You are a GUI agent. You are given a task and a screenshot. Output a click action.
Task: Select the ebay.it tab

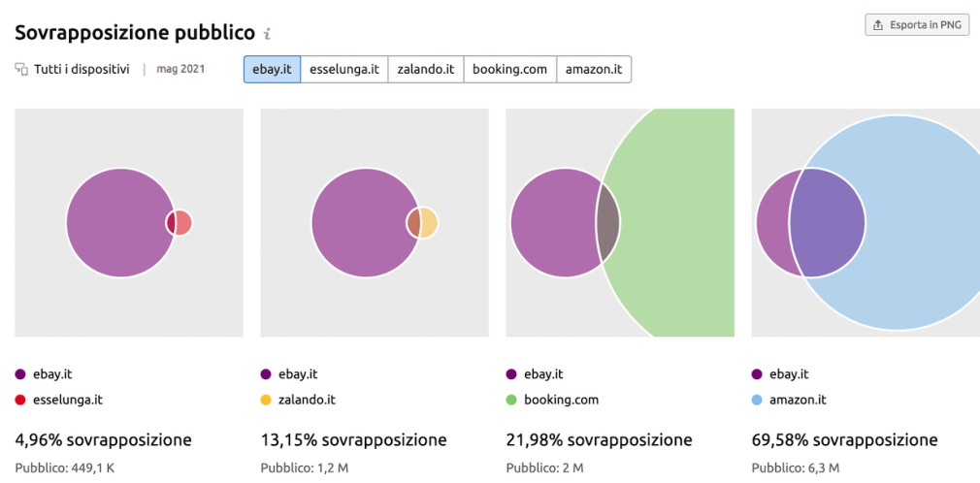(273, 70)
